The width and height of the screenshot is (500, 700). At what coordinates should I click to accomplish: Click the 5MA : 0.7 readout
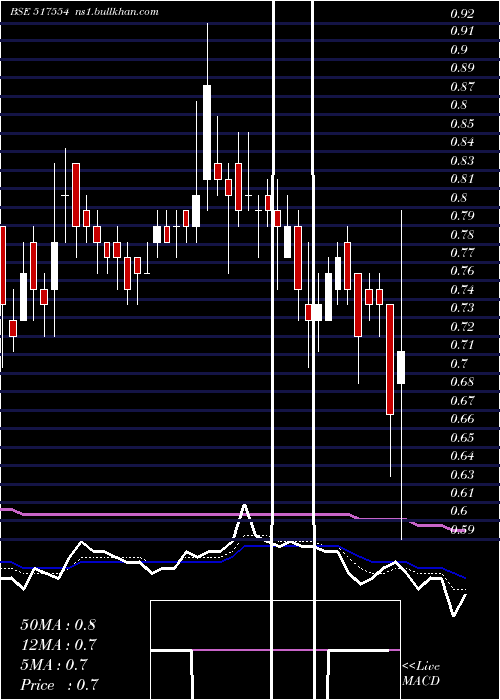(x=54, y=665)
